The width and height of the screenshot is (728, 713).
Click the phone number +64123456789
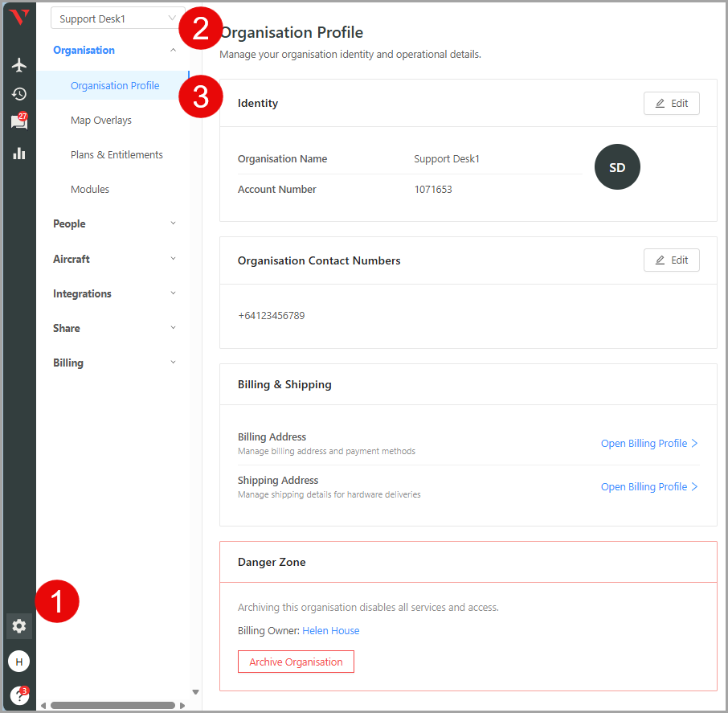[x=271, y=316]
